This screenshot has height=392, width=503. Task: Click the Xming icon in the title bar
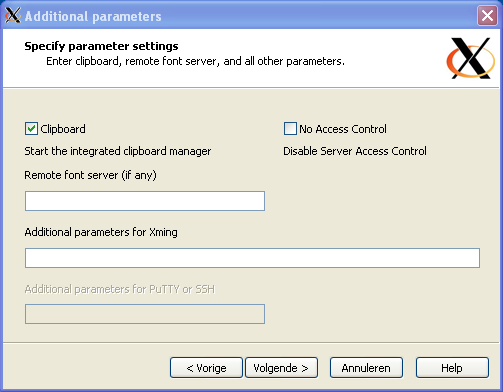pos(13,15)
